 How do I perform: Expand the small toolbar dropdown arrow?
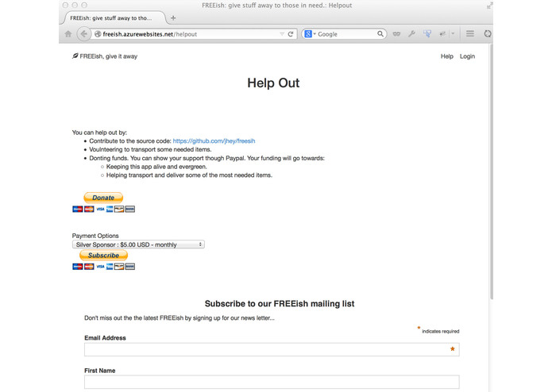[453, 34]
